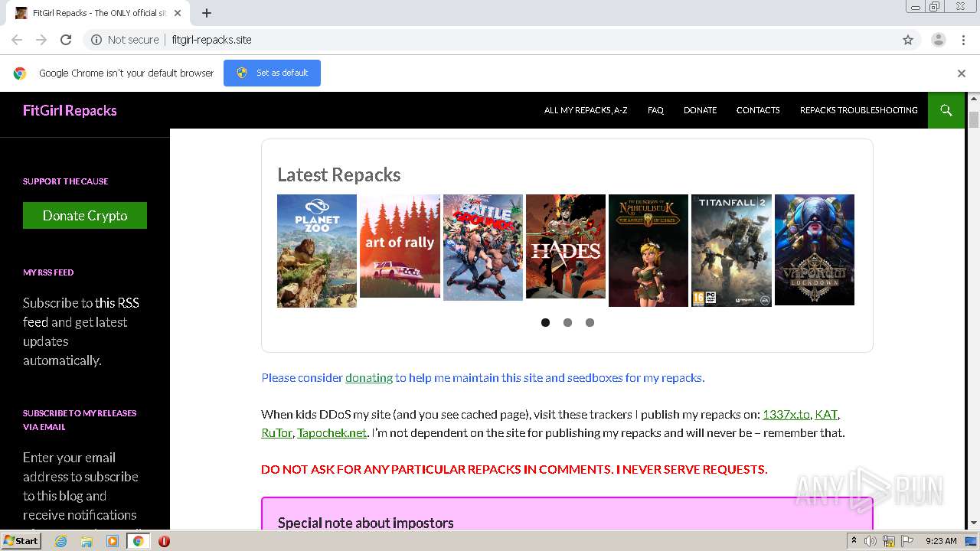The width and height of the screenshot is (980, 551).
Task: Open Internet Explorer from the taskbar
Action: 61,541
